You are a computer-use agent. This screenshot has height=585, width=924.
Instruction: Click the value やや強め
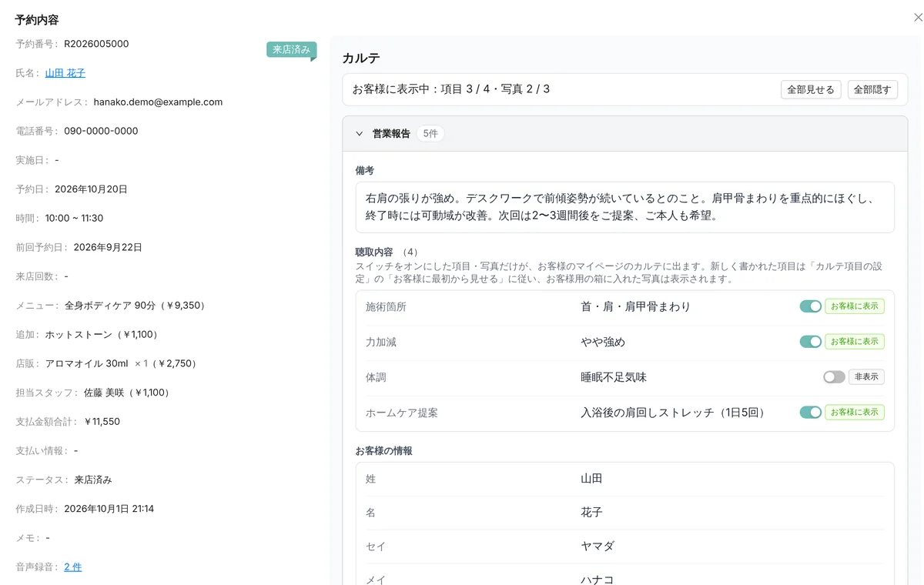(603, 342)
